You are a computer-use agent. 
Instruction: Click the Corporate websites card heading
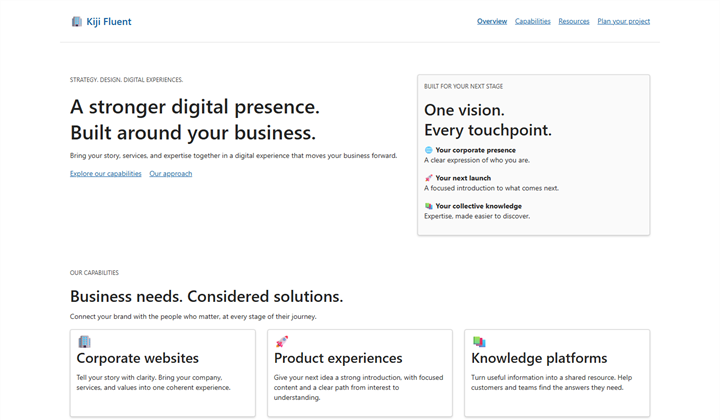(138, 358)
